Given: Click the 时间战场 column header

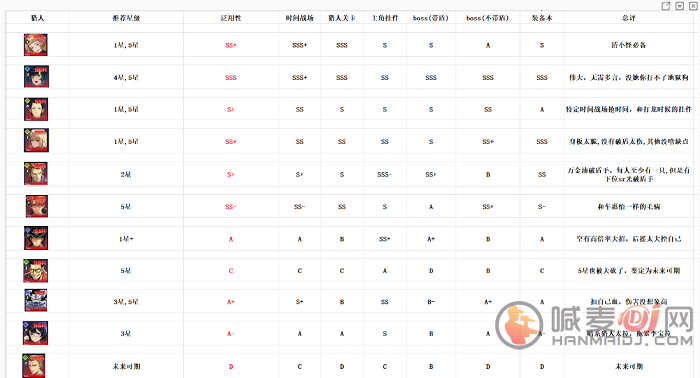Looking at the screenshot, I should click(x=300, y=18).
